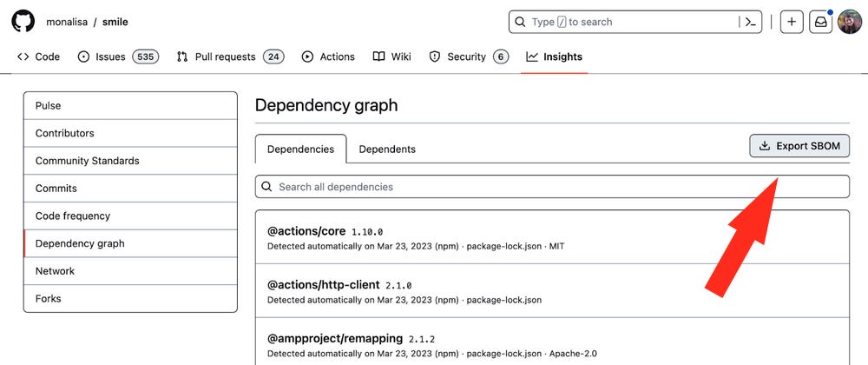This screenshot has height=365, width=868.
Task: Click the Issues circle-dot icon
Action: tap(83, 56)
